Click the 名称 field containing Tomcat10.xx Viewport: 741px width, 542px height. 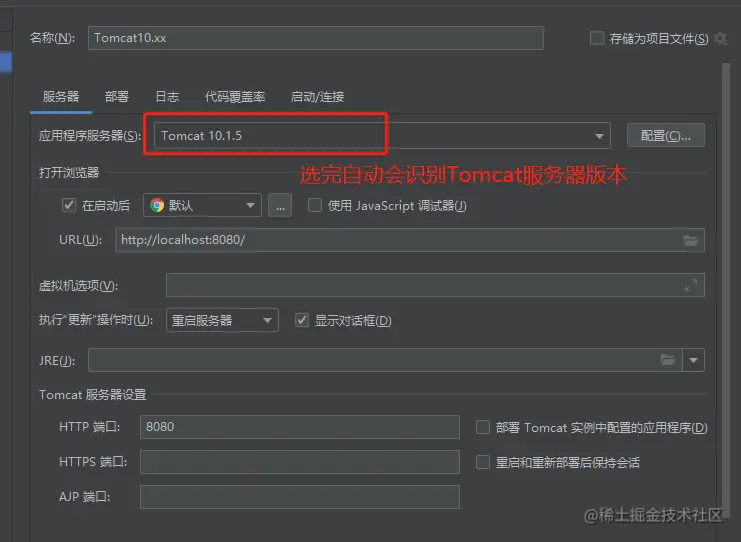(x=316, y=38)
